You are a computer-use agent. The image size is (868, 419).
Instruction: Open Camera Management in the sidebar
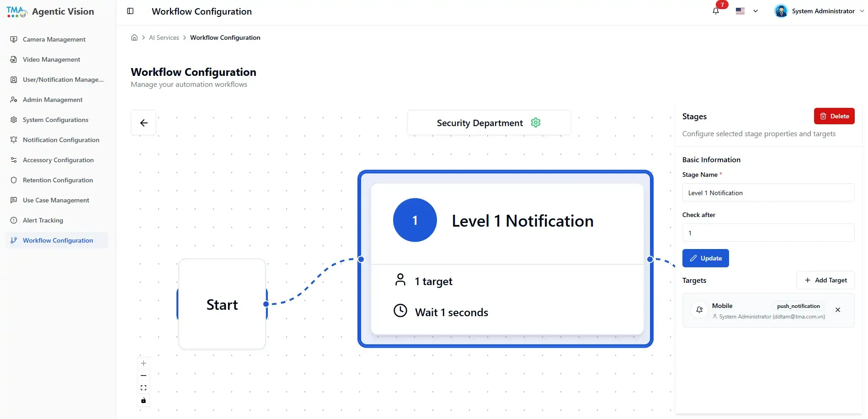(54, 39)
